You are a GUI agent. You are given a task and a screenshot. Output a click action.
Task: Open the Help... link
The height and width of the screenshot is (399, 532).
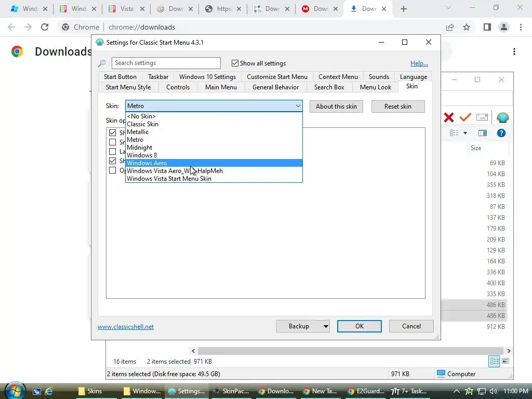[419, 63]
